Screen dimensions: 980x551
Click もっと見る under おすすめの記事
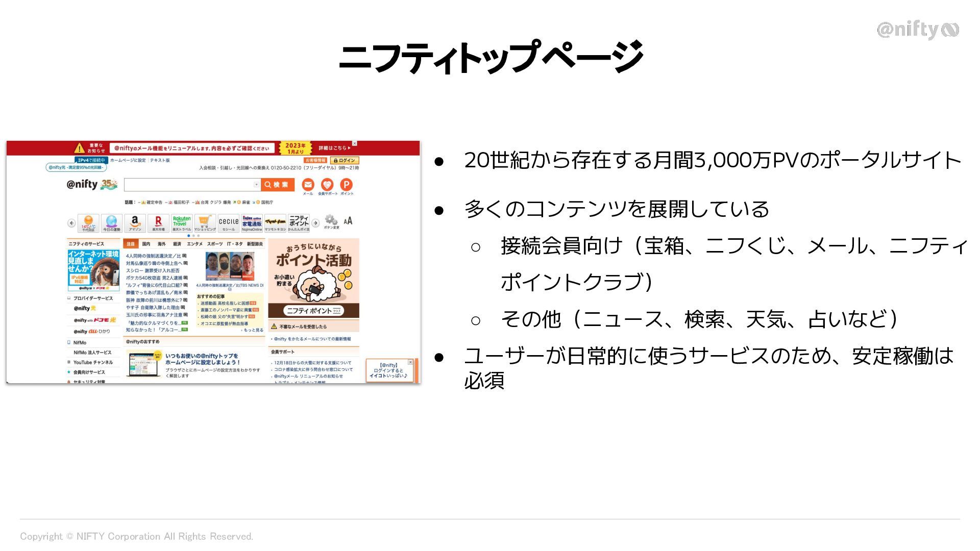click(x=253, y=330)
